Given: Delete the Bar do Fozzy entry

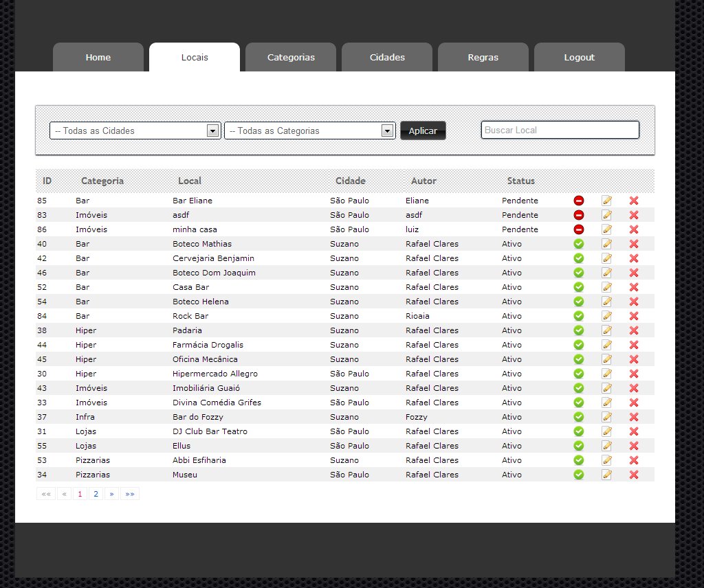Looking at the screenshot, I should (633, 417).
